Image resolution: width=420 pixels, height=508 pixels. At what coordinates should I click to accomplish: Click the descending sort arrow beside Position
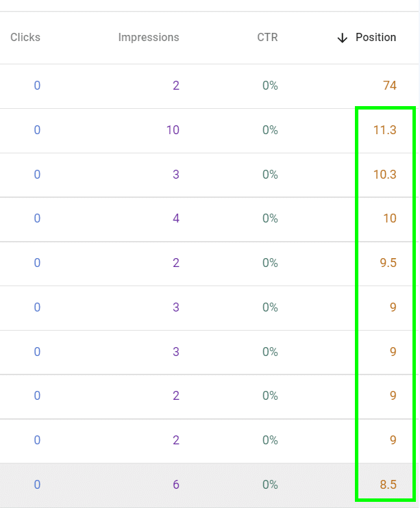[x=343, y=38]
